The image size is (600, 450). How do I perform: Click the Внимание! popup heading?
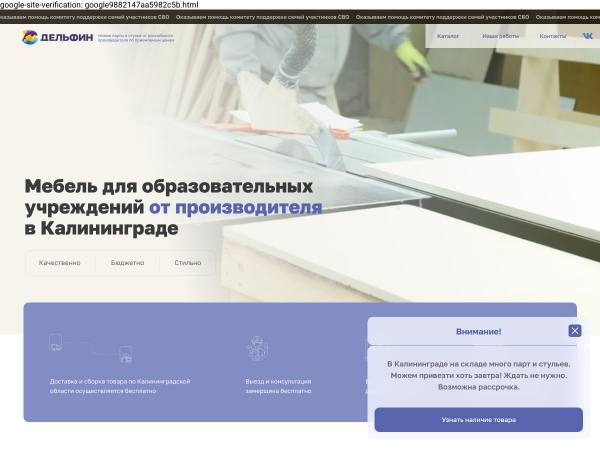pyautogui.click(x=478, y=332)
